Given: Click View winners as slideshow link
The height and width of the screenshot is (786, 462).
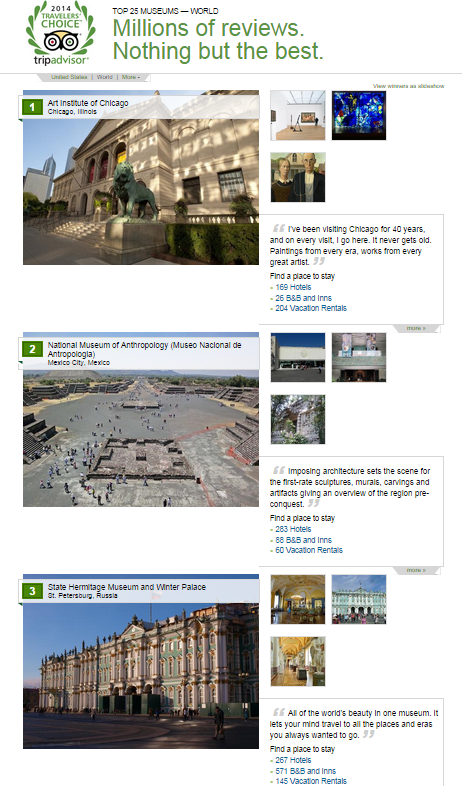Looking at the screenshot, I should (x=408, y=86).
